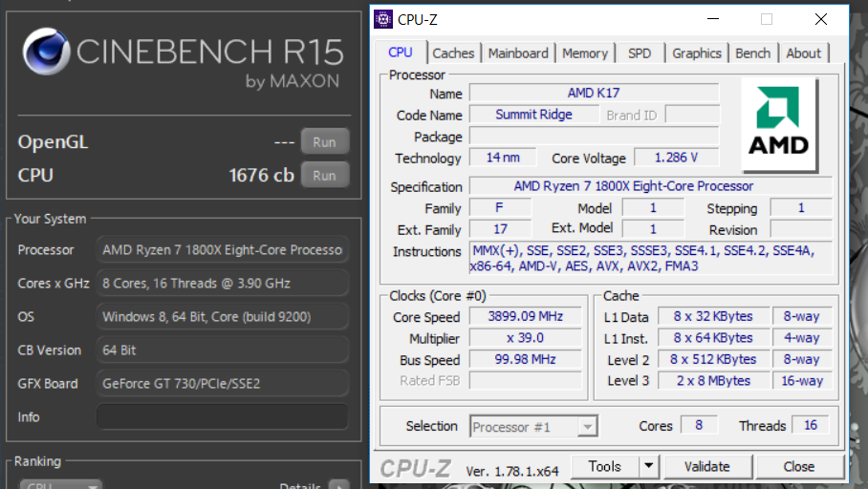Click the Info field in Cinebench
The image size is (868, 489).
tap(223, 417)
